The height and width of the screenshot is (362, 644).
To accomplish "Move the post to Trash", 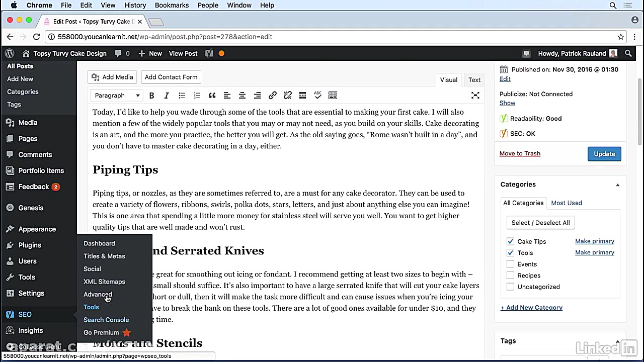I will tap(520, 153).
